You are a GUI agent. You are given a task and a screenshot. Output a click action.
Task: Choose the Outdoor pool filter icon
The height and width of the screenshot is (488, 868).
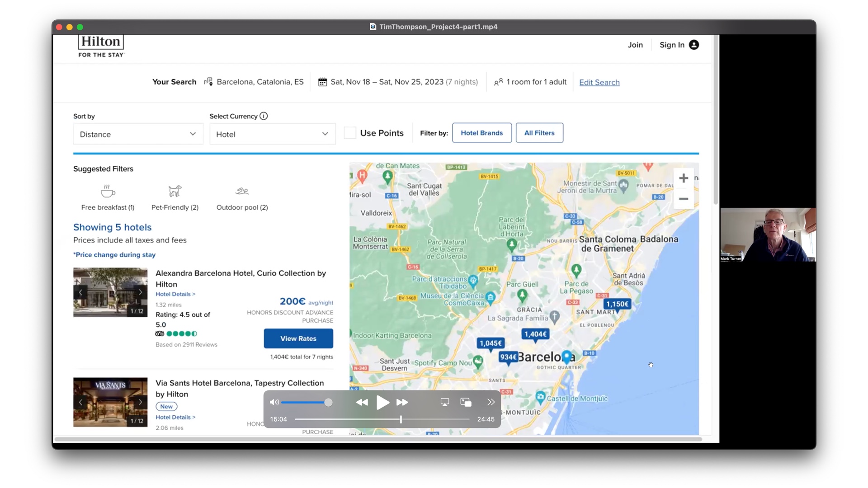pos(242,192)
